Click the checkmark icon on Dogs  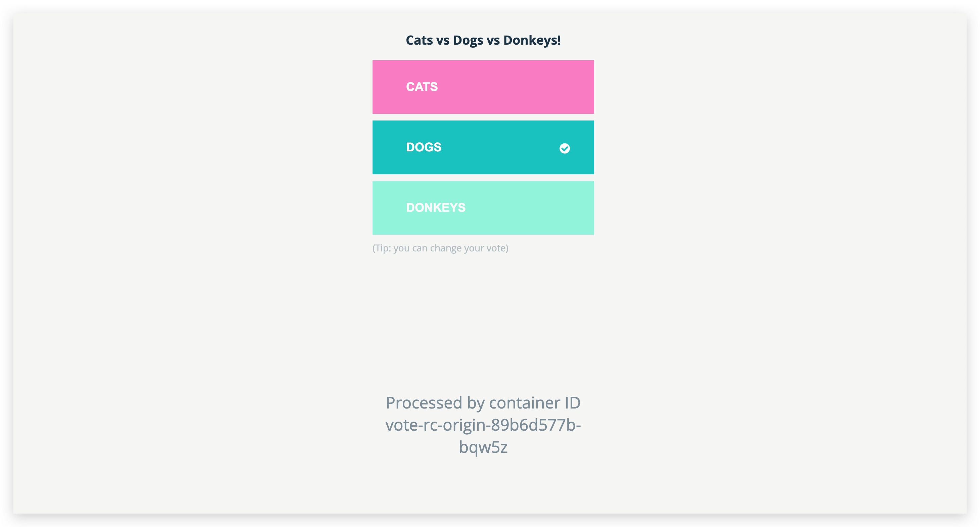click(565, 148)
